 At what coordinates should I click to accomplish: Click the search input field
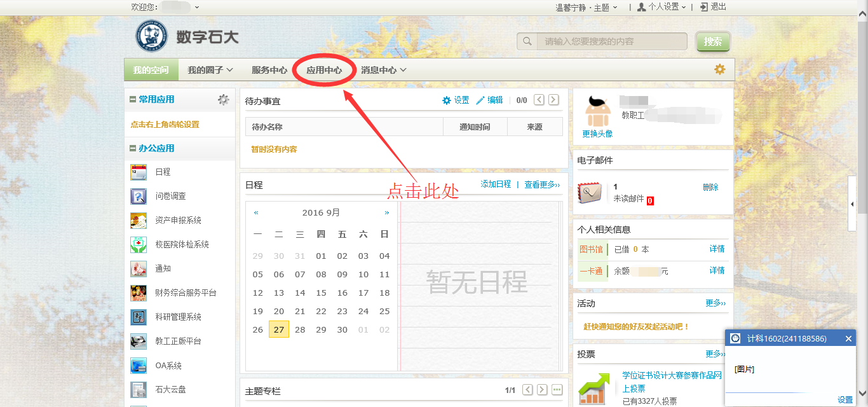(611, 41)
